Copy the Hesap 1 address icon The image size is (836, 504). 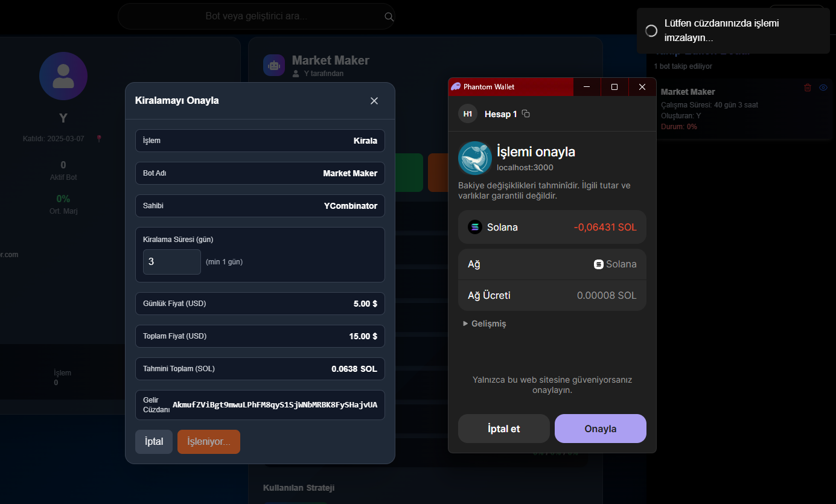pos(526,113)
